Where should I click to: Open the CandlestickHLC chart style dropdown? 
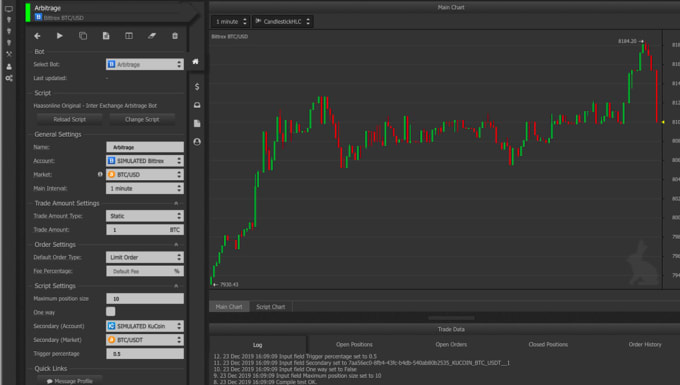[x=283, y=21]
